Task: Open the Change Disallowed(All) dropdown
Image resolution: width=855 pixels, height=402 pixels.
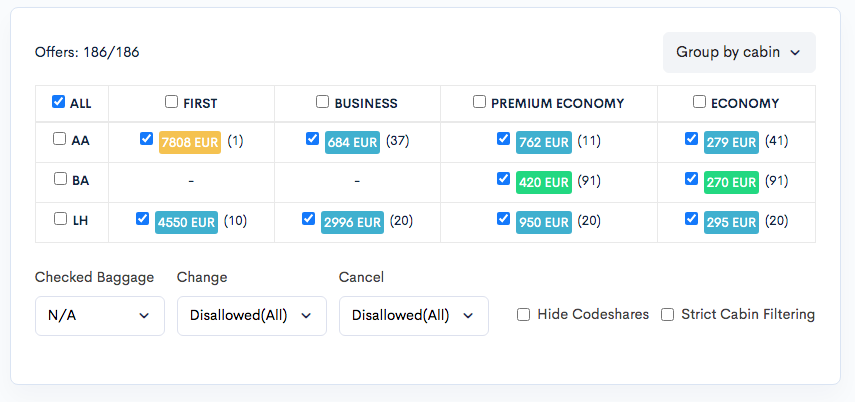Action: pos(252,316)
